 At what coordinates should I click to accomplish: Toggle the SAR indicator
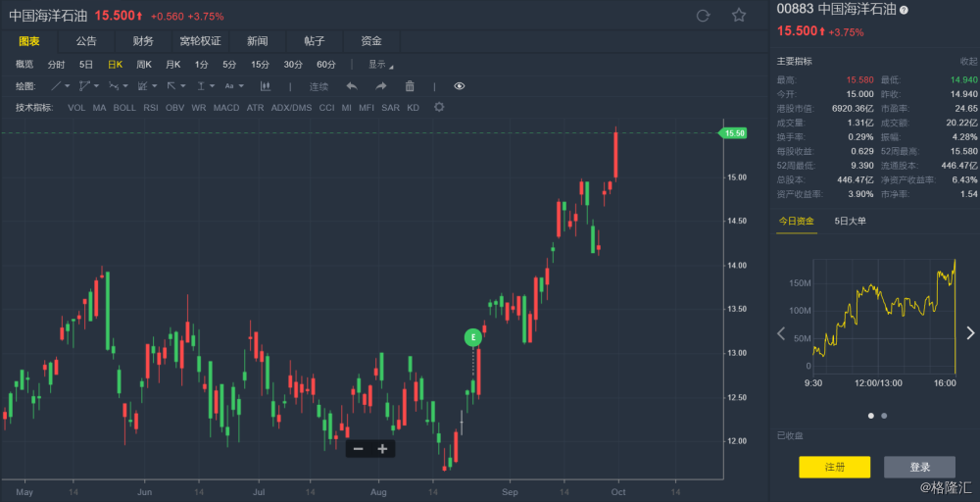[x=391, y=108]
